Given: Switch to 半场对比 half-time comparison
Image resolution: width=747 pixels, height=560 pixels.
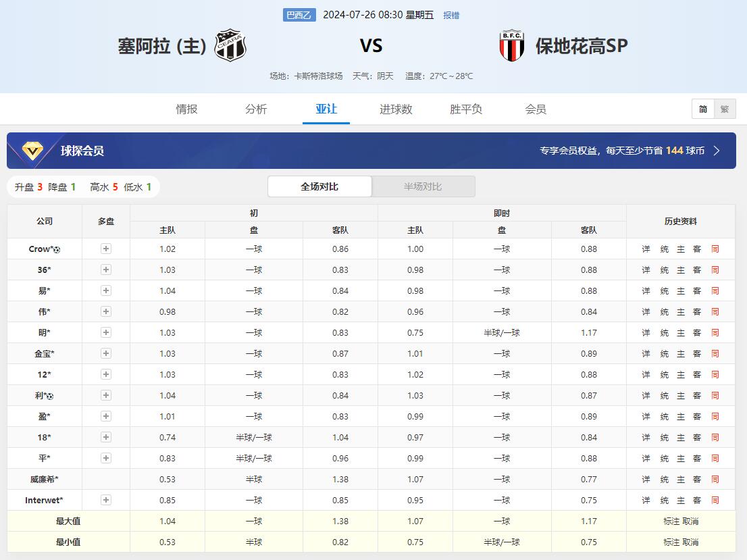Looking at the screenshot, I should tap(423, 186).
